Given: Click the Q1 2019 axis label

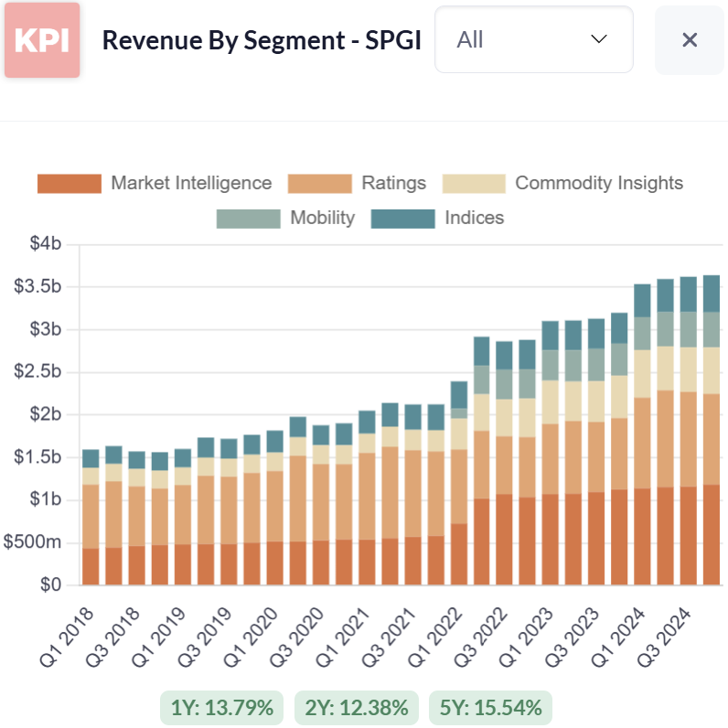Looking at the screenshot, I should coord(159,637).
